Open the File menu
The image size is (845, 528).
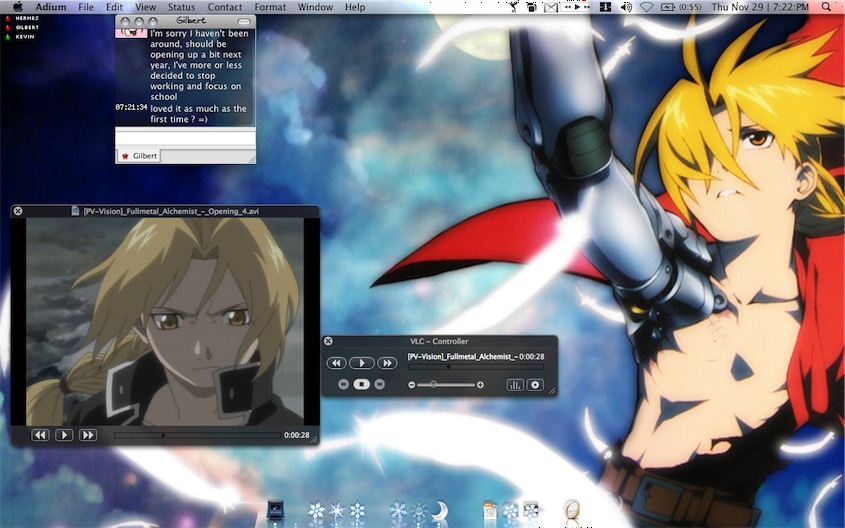pyautogui.click(x=86, y=7)
